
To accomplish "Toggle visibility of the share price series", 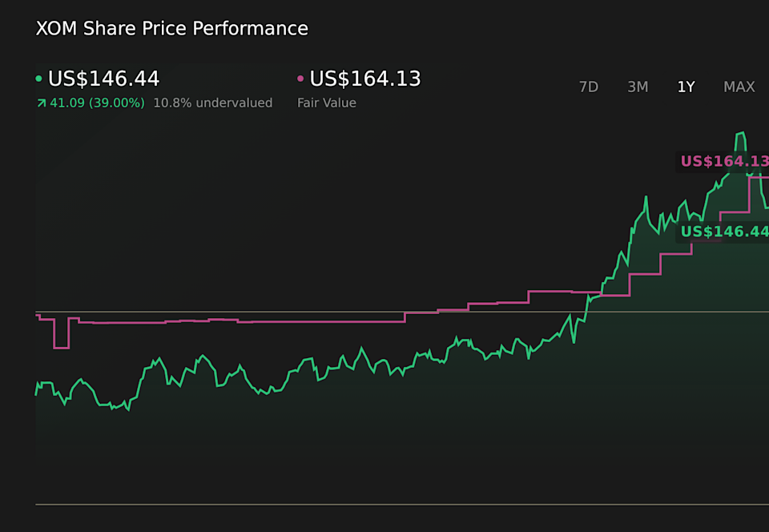I will pos(104,79).
